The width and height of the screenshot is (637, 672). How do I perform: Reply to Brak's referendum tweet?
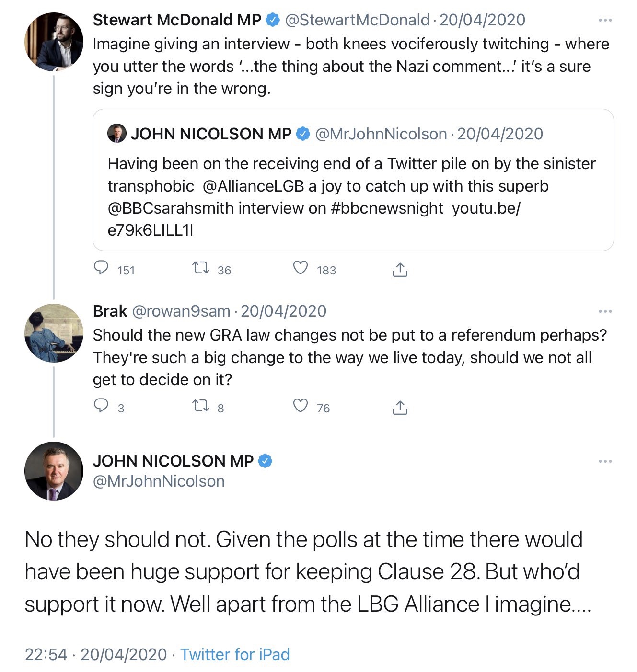101,406
